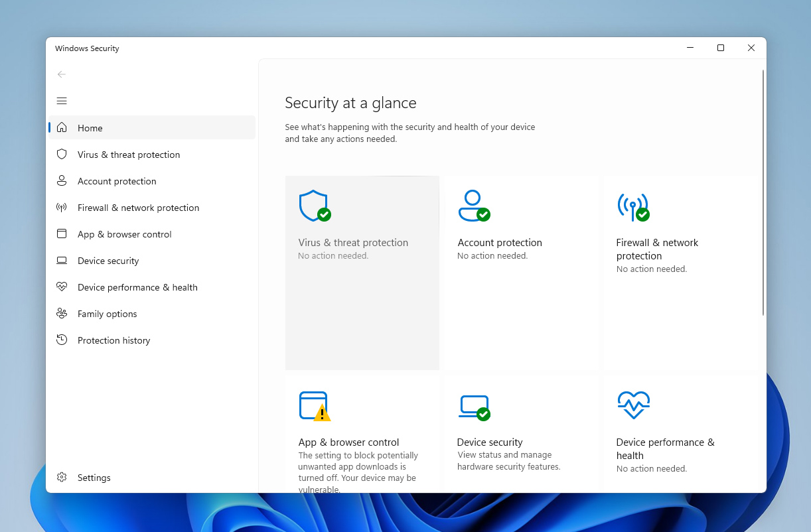Click the heartbeat icon in Device performance tile
The height and width of the screenshot is (532, 811).
pos(633,405)
